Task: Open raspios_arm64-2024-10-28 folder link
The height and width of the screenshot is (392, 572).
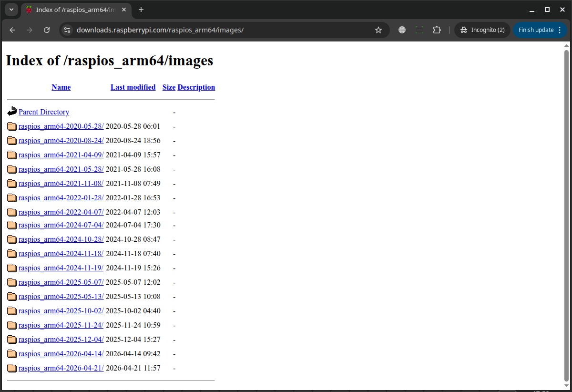Action: click(x=61, y=239)
